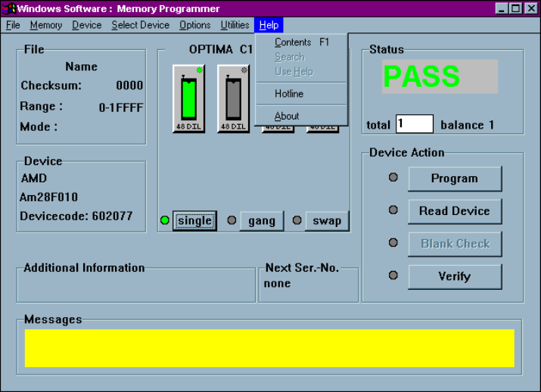The height and width of the screenshot is (392, 541).
Task: Click the indicator next to Read Device
Action: click(393, 210)
